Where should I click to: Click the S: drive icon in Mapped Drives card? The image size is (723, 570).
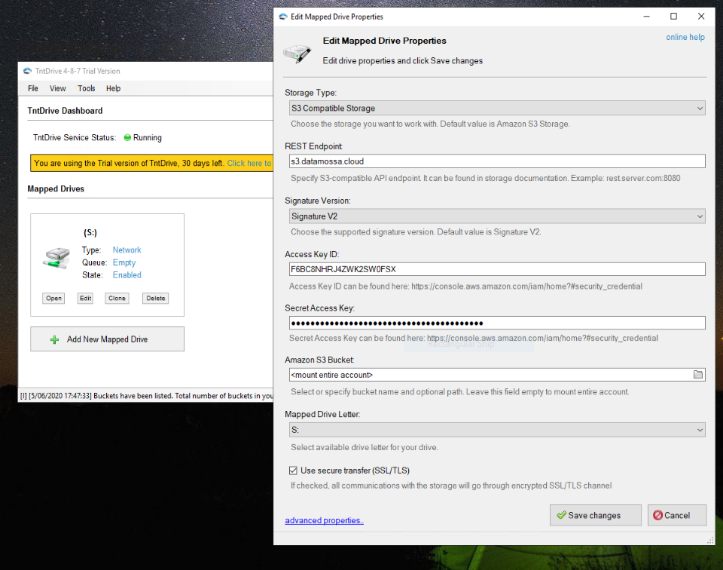pyautogui.click(x=56, y=258)
